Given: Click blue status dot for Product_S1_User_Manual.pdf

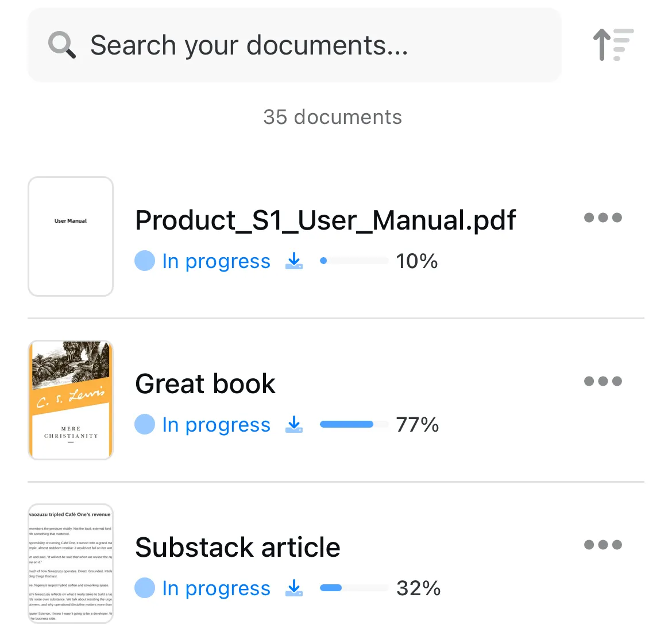Looking at the screenshot, I should pos(145,261).
